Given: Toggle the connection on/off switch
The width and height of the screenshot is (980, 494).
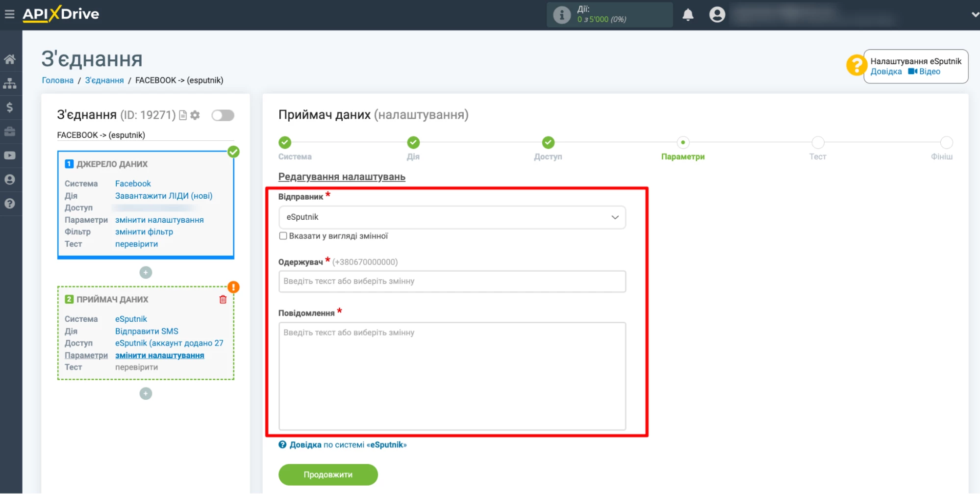Looking at the screenshot, I should [223, 115].
